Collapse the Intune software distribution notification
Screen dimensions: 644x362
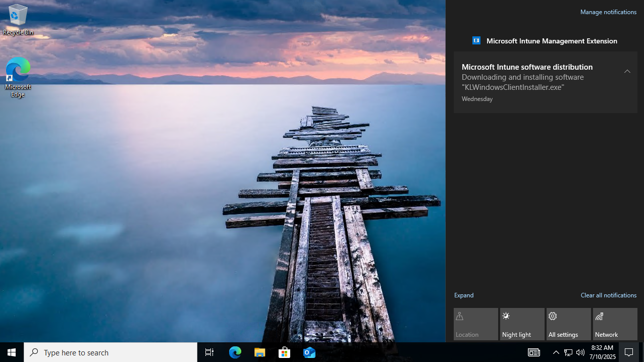(x=627, y=71)
